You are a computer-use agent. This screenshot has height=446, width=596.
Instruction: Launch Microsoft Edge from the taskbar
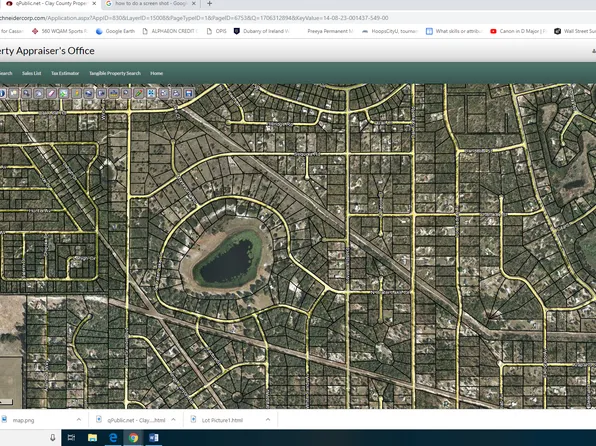(x=113, y=438)
